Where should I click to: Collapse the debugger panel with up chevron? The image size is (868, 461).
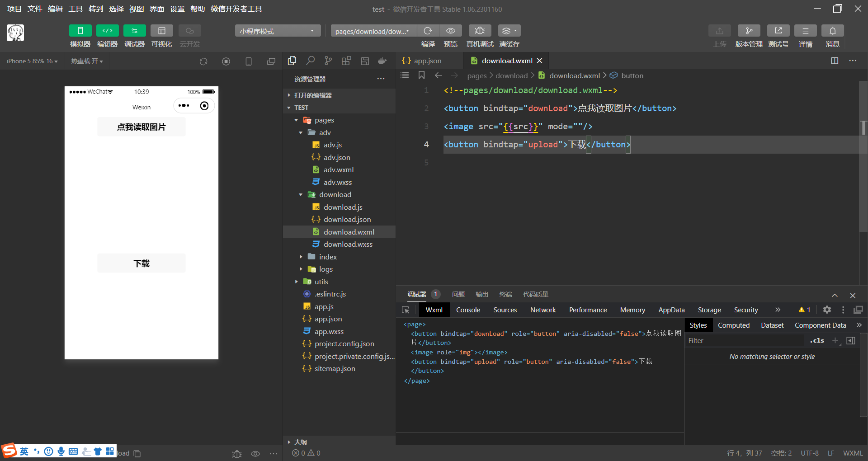click(x=835, y=295)
